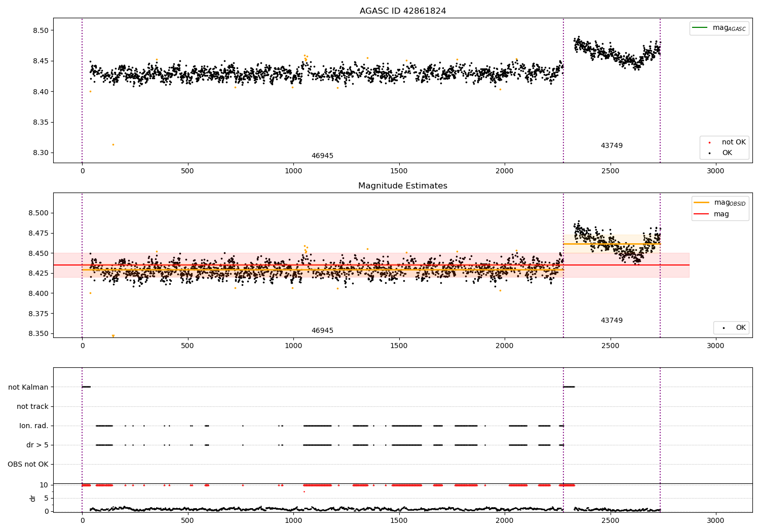Click the 8.50 y-axis tick of top plot
The height and width of the screenshot is (532, 760).
(40, 30)
